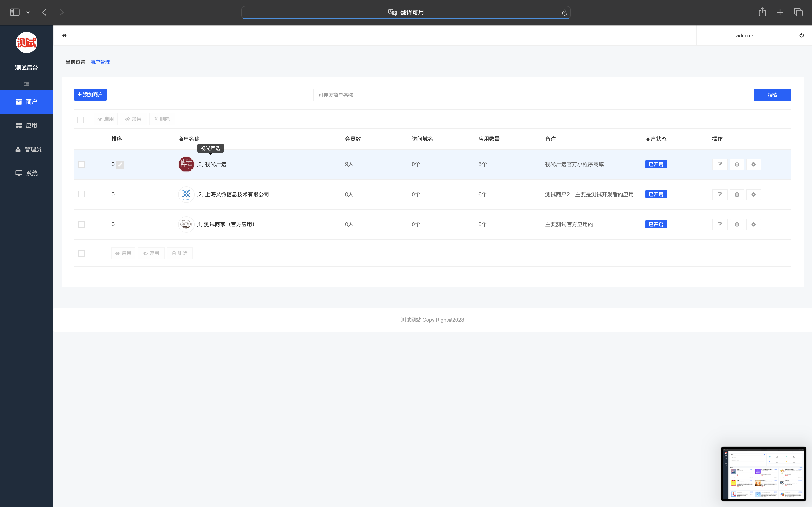Check the 视光严选 row checkbox
Image resolution: width=812 pixels, height=507 pixels.
(x=81, y=164)
